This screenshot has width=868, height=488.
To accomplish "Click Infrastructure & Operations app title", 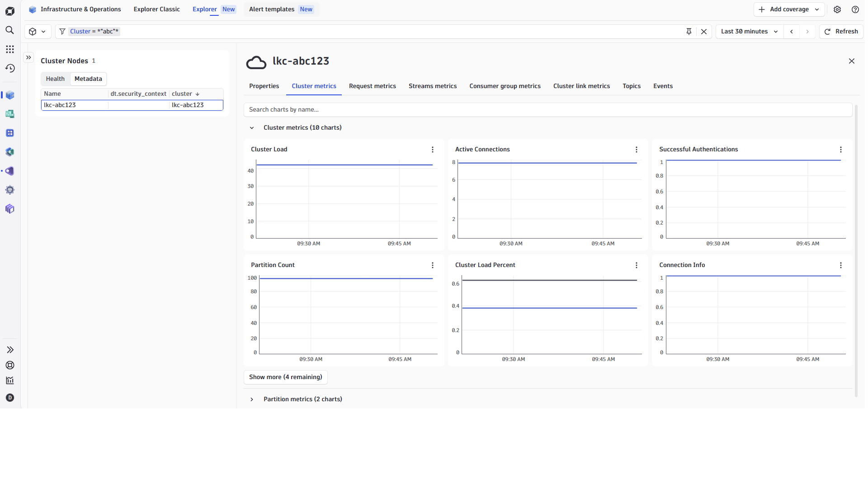I will click(80, 9).
